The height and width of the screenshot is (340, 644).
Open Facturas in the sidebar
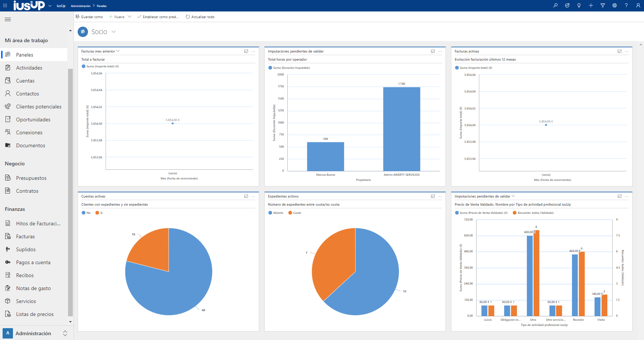(34, 236)
